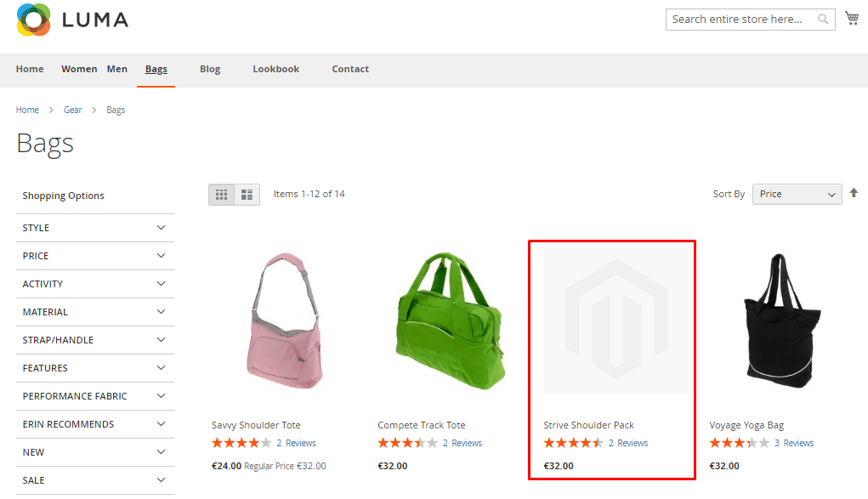
Task: Expand the SALE filter
Action: tap(95, 481)
